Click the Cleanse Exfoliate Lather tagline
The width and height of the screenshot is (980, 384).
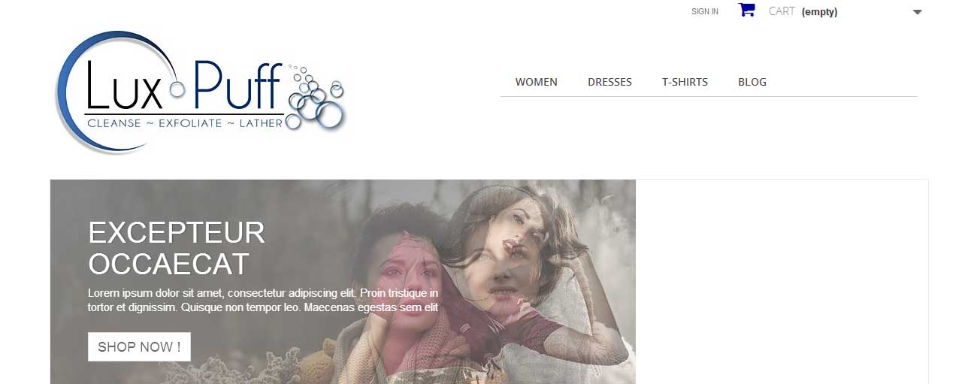pos(185,122)
